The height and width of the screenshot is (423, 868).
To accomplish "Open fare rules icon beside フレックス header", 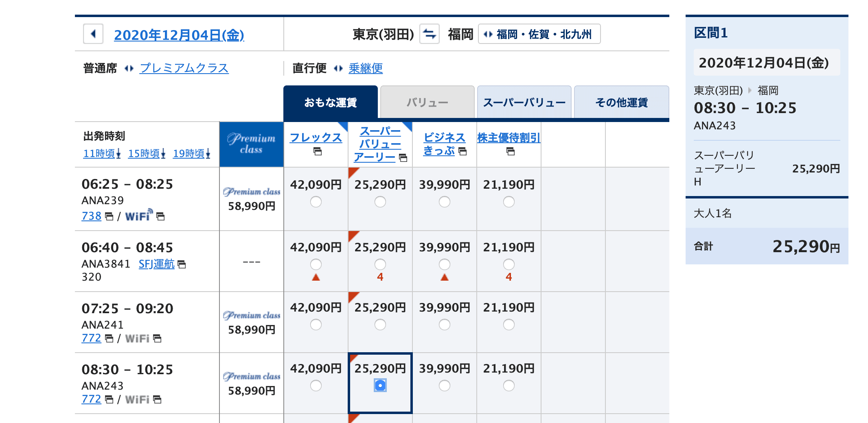I will pos(318,152).
